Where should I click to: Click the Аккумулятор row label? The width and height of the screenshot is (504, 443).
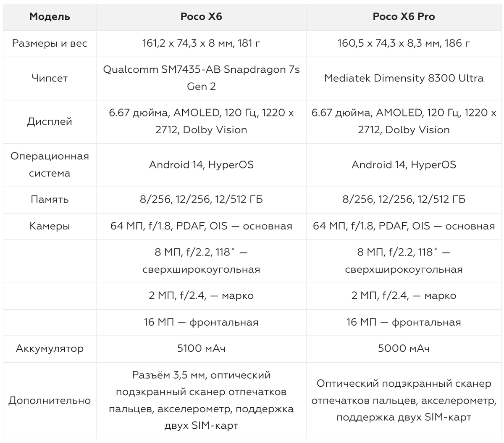(50, 348)
